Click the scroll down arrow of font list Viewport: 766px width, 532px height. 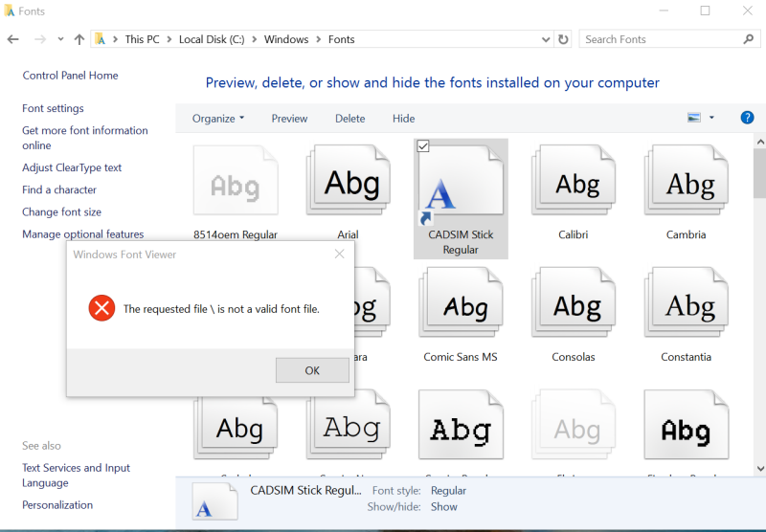[760, 469]
